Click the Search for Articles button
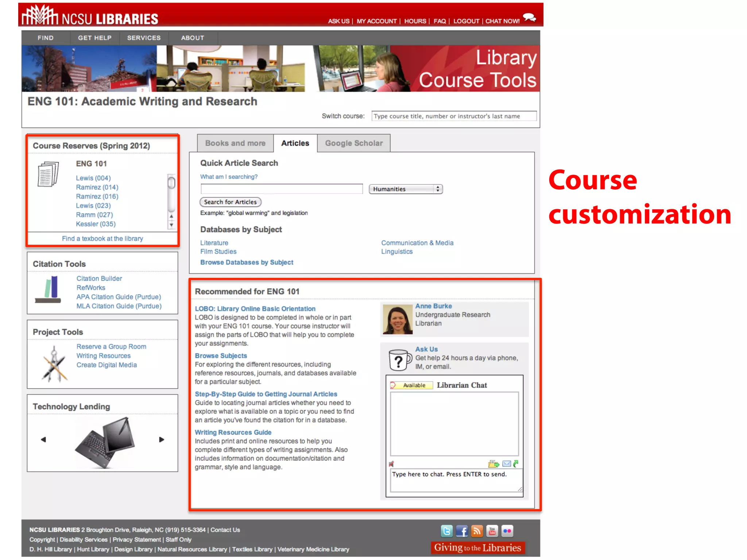 point(230,202)
